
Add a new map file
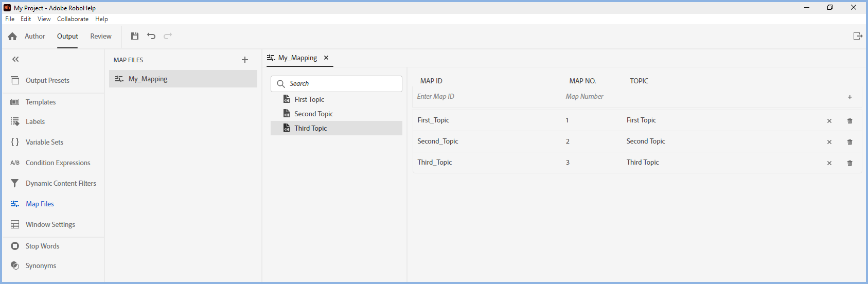(x=245, y=60)
